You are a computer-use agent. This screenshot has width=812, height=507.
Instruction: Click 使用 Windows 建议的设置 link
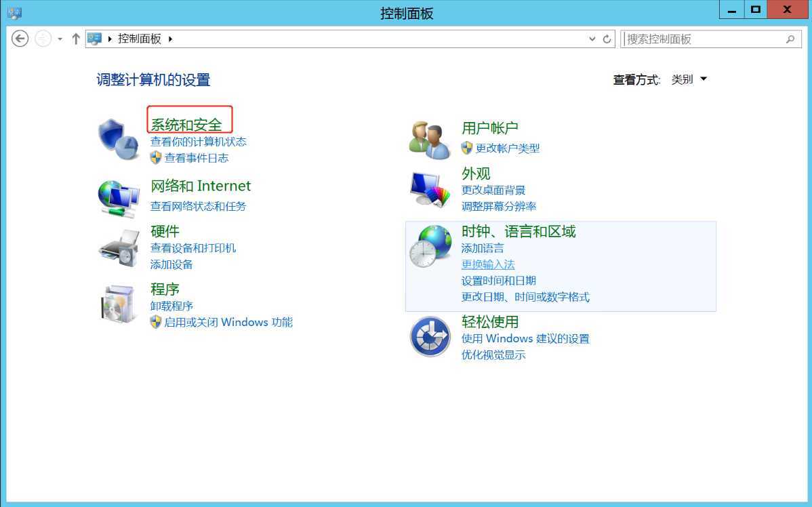(x=525, y=339)
